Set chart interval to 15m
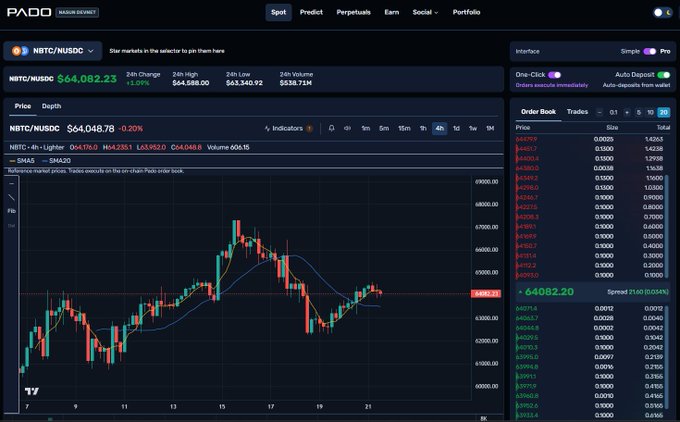Screen dimensions: 680x422 point(404,128)
